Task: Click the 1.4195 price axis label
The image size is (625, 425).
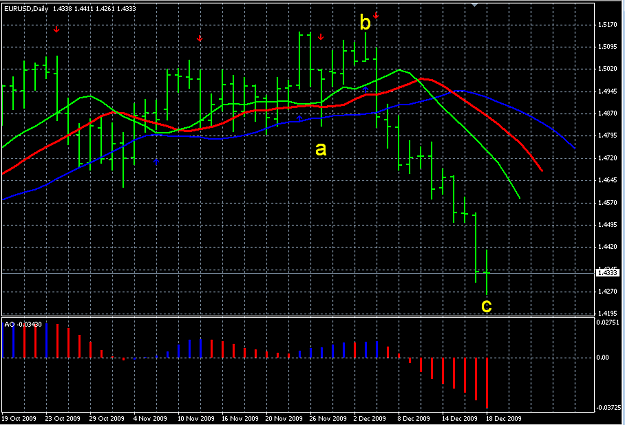Action: [607, 313]
